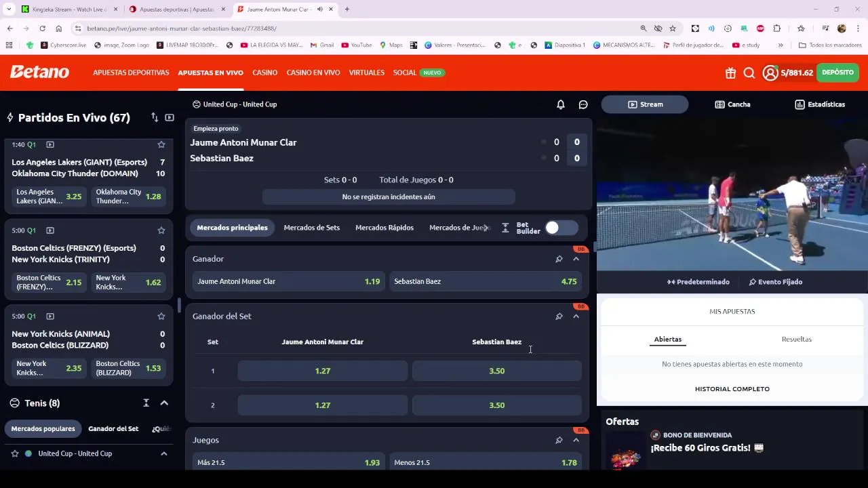Favorite the United Cup league star
Viewport: 868px width, 488px height.
pos(15,453)
